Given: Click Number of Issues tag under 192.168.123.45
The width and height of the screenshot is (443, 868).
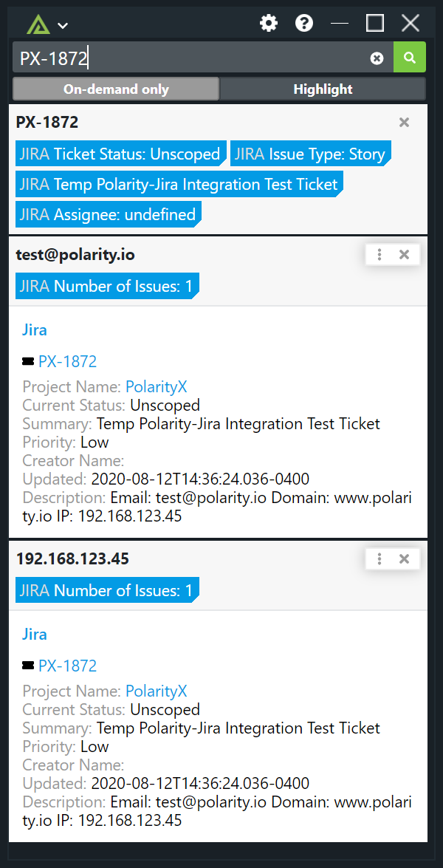Looking at the screenshot, I should (x=107, y=590).
